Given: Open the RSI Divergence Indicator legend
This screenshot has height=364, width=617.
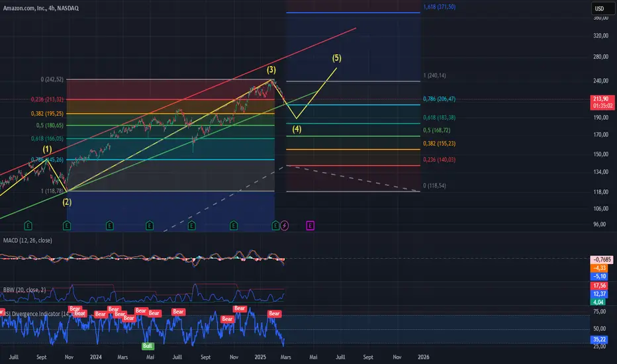Looking at the screenshot, I should click(x=32, y=314).
